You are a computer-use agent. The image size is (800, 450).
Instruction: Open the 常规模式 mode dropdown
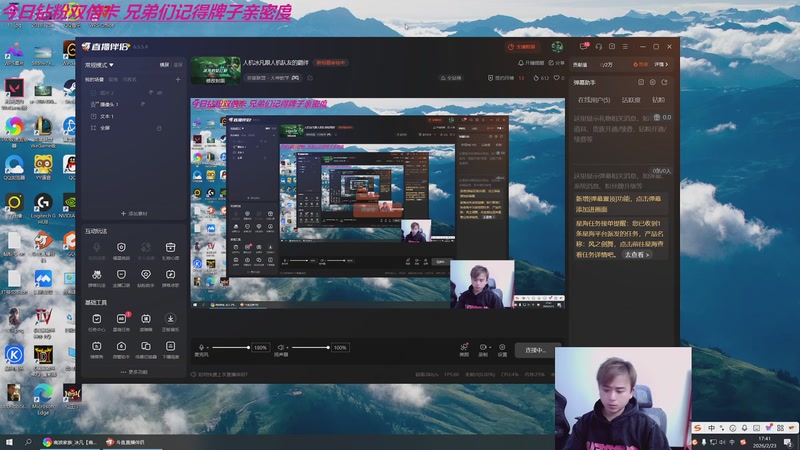tap(99, 65)
